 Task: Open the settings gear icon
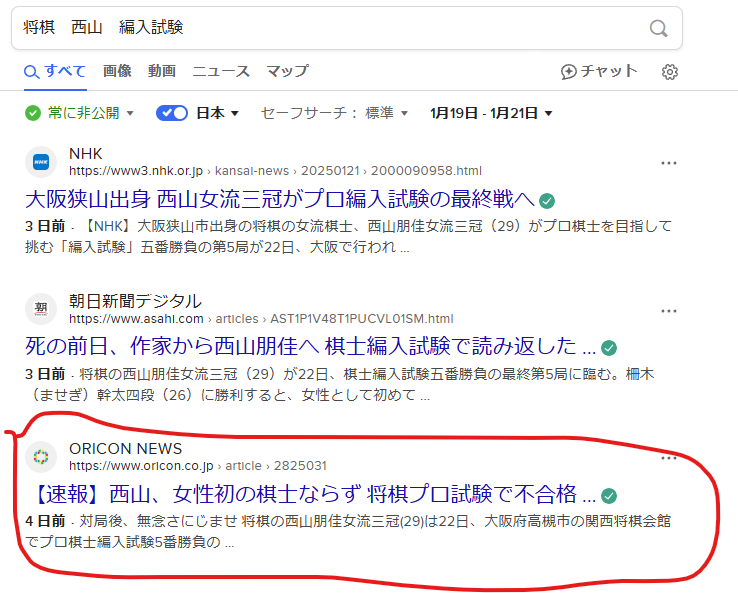click(670, 72)
